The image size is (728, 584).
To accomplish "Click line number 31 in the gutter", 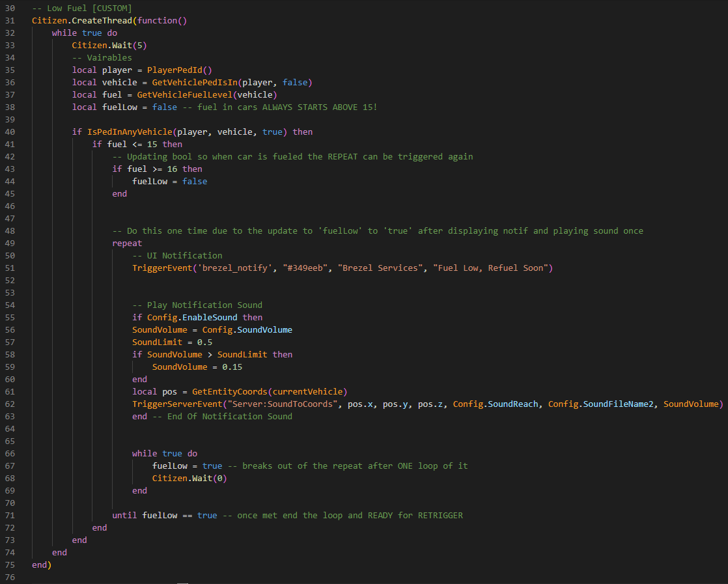I will point(10,21).
